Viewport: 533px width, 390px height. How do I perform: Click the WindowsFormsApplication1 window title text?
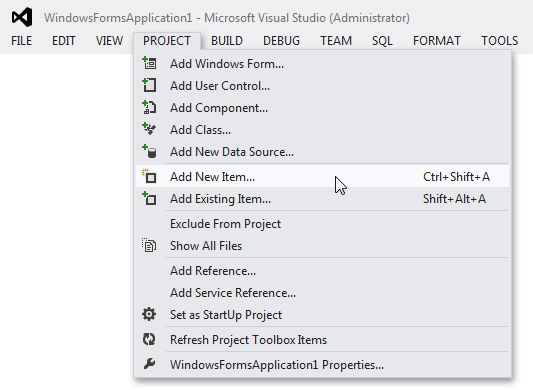pos(227,18)
